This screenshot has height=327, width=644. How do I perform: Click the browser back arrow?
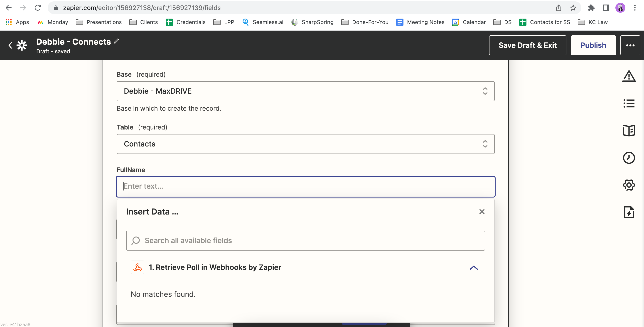[x=8, y=8]
